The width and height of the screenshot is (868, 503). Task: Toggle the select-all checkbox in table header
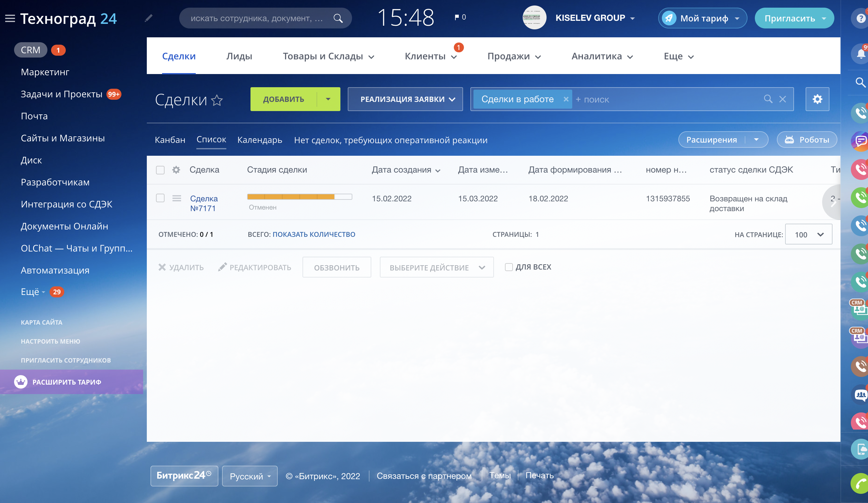[160, 170]
